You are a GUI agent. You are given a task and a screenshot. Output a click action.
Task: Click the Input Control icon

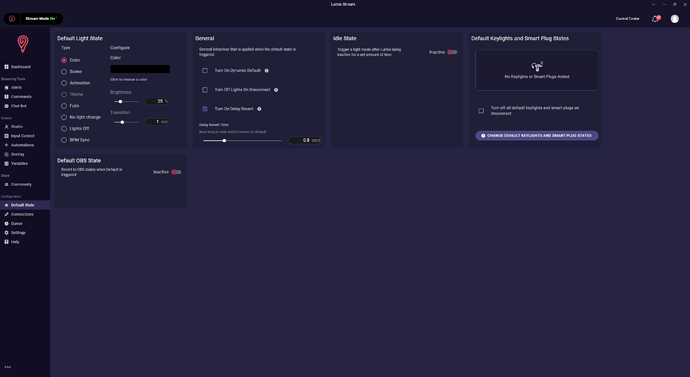coord(6,136)
